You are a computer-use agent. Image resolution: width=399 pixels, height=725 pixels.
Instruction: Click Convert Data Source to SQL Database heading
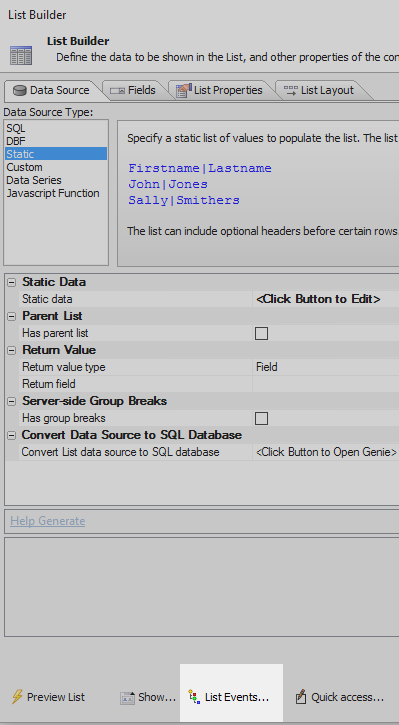132,435
